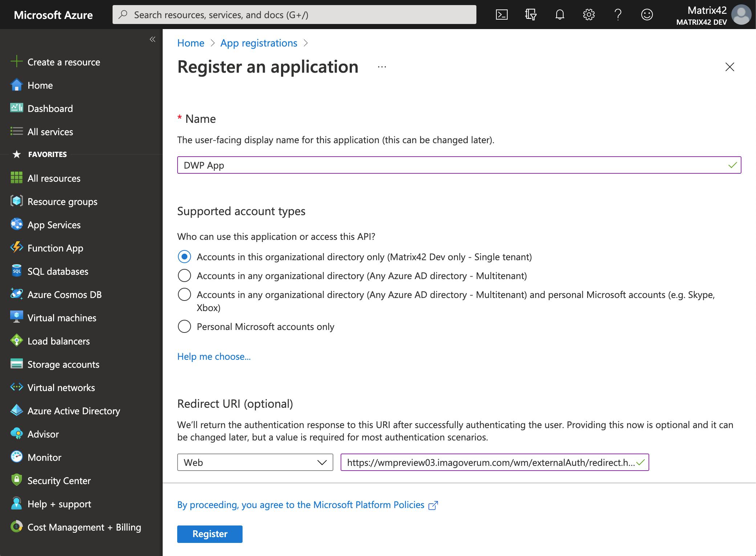Viewport: 756px width, 556px height.
Task: Click the help question mark icon
Action: tap(618, 15)
